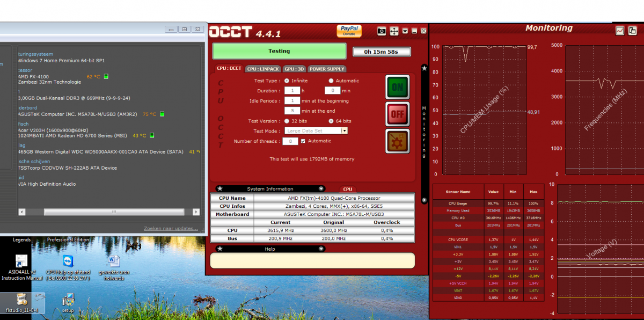
Task: Click the green motherboard temperature indicator icon
Action: [x=162, y=114]
